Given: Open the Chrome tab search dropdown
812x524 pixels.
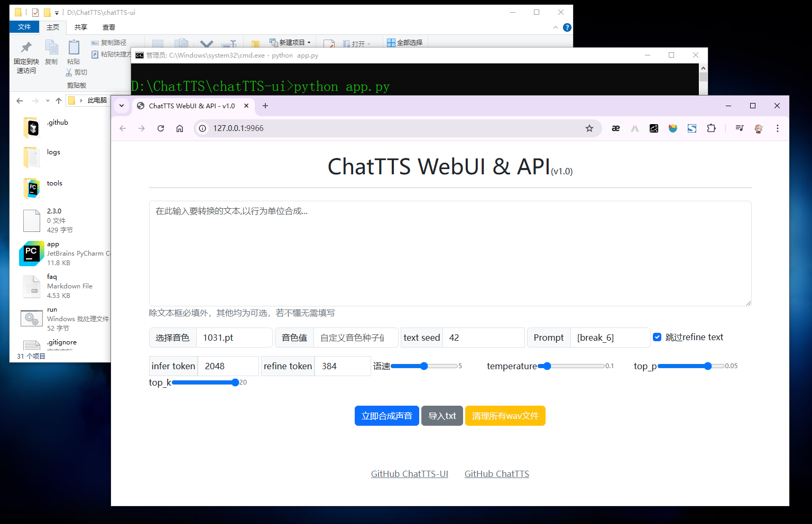Looking at the screenshot, I should click(122, 106).
